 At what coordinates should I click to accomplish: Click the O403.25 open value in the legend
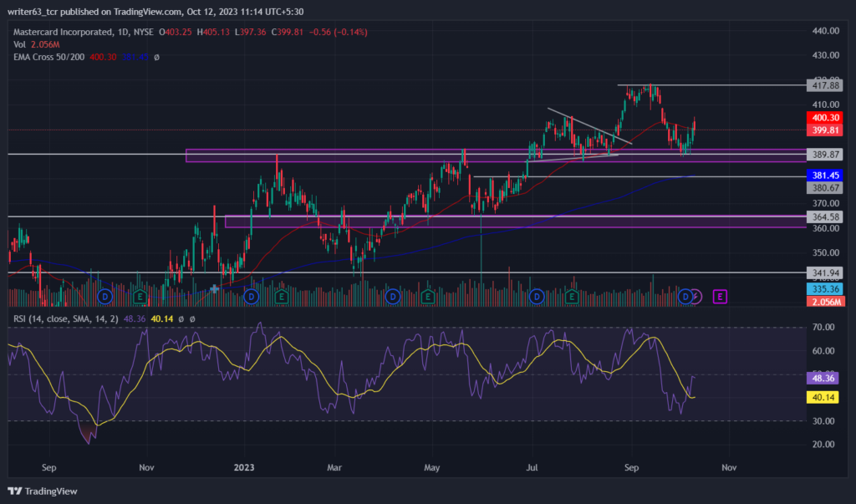coord(176,33)
